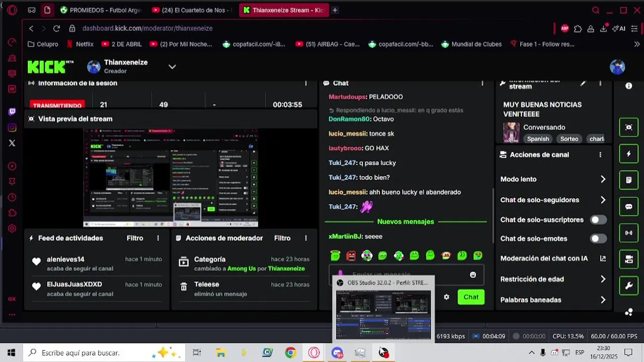Click the browser address bar URL
This screenshot has height=362, width=644.
click(147, 29)
